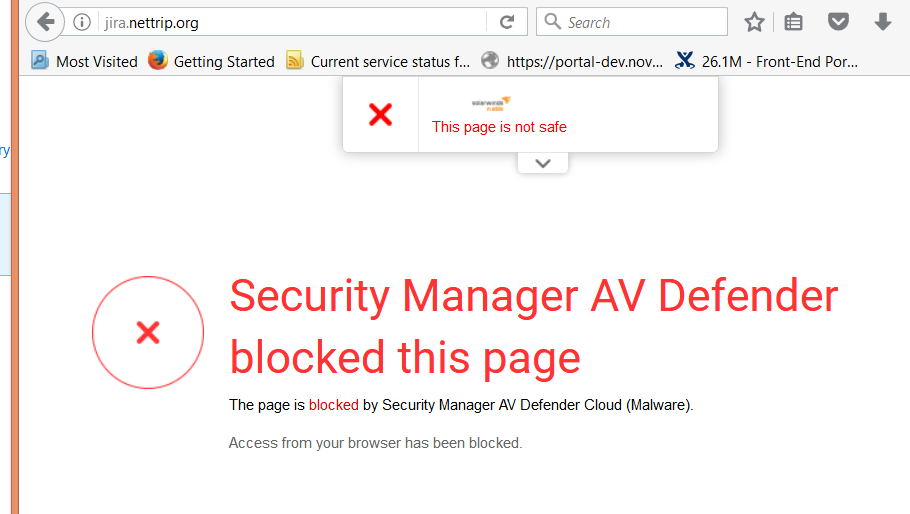Viewport: 910px width, 514px height.
Task: Open the Current service status feed bookmark
Action: [x=378, y=61]
